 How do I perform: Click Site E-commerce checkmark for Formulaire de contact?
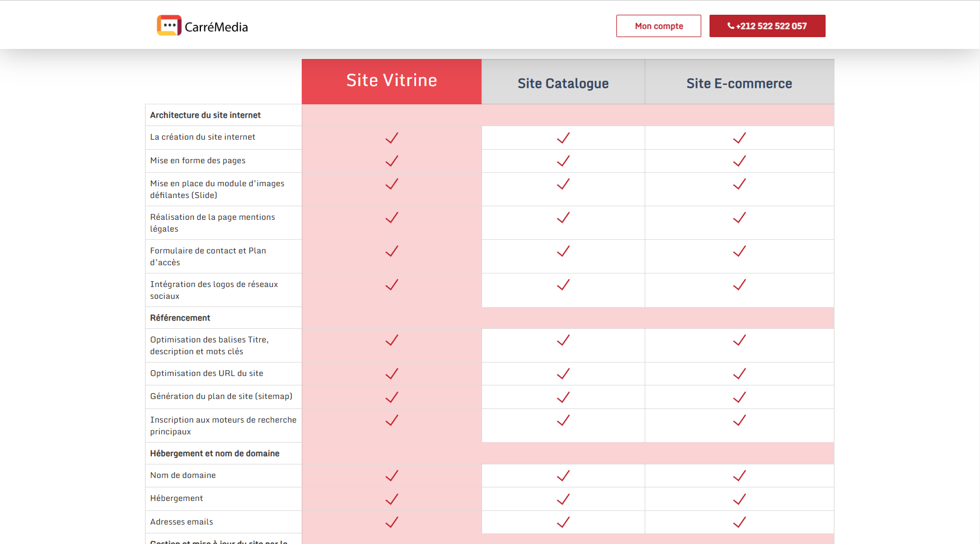click(x=740, y=252)
